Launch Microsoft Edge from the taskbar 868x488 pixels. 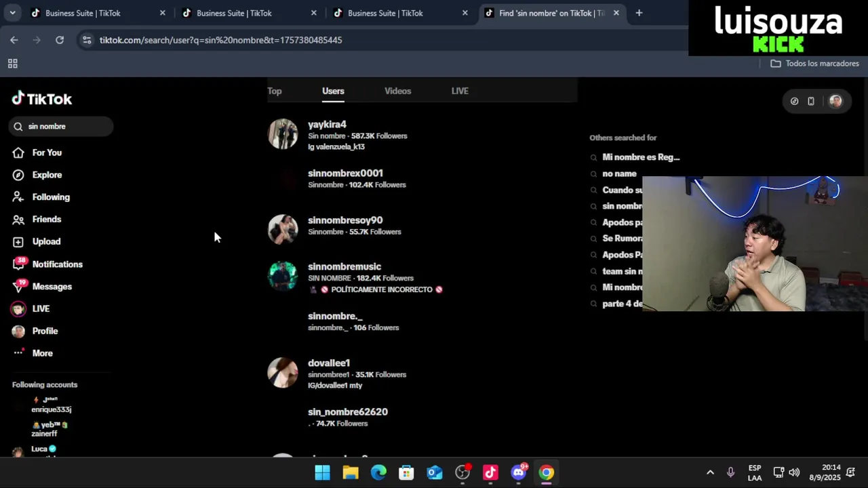pos(378,472)
